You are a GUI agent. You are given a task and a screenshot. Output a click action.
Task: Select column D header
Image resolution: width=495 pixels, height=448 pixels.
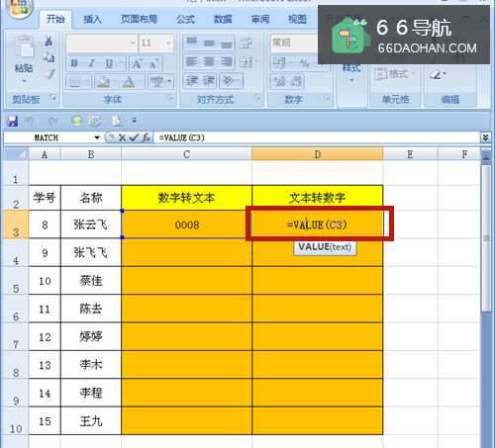(x=318, y=154)
